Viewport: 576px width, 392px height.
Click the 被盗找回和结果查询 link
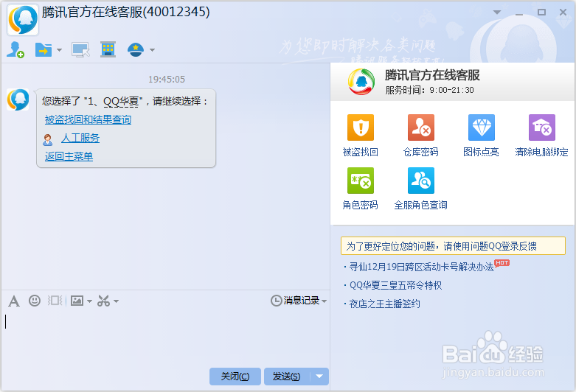coord(88,119)
